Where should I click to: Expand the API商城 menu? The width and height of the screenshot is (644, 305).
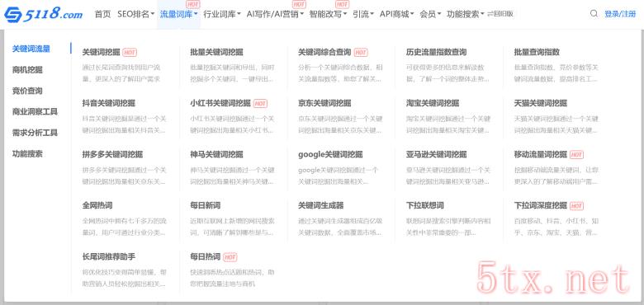pos(396,14)
